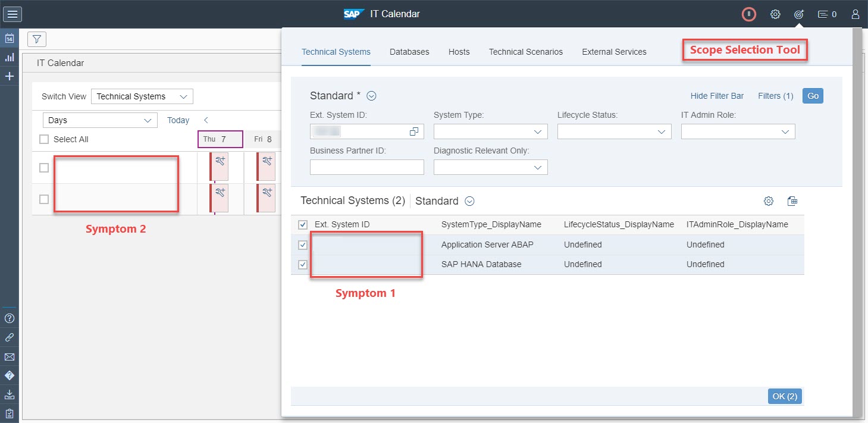The height and width of the screenshot is (423, 868).
Task: Open the IT Admin Role dropdown
Action: 738,131
